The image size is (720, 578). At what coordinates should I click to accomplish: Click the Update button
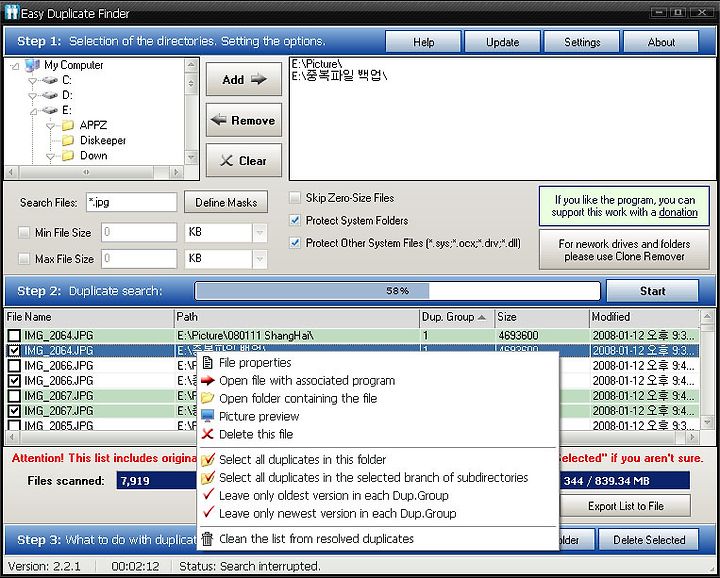point(502,42)
